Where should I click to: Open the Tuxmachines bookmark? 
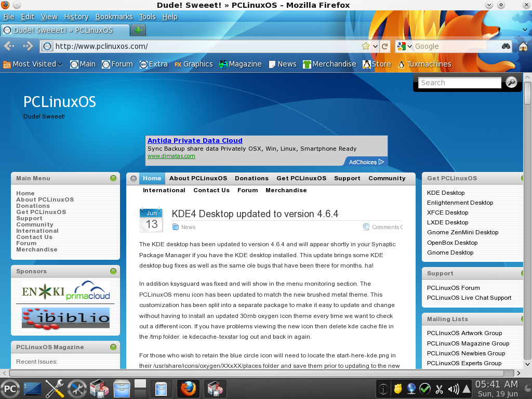click(424, 64)
